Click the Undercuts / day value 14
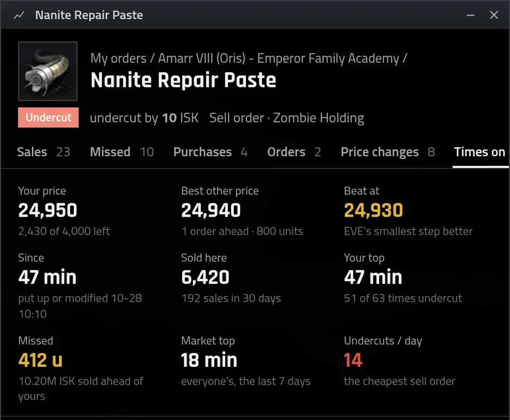 [x=353, y=360]
